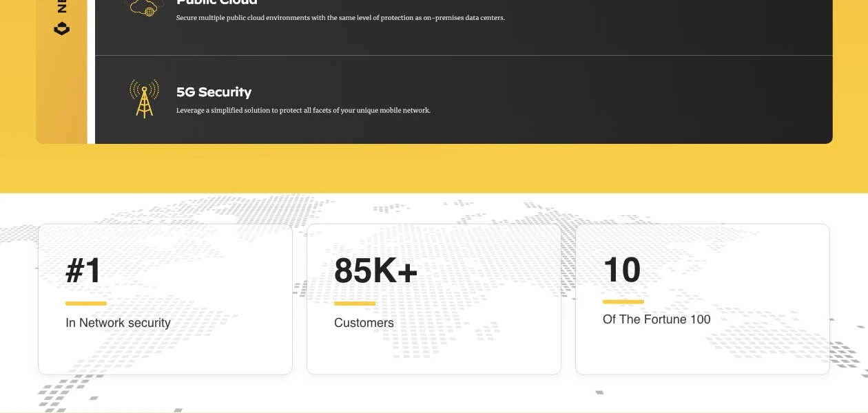Open the 5G Security heading
The image size is (868, 413).
[x=214, y=92]
